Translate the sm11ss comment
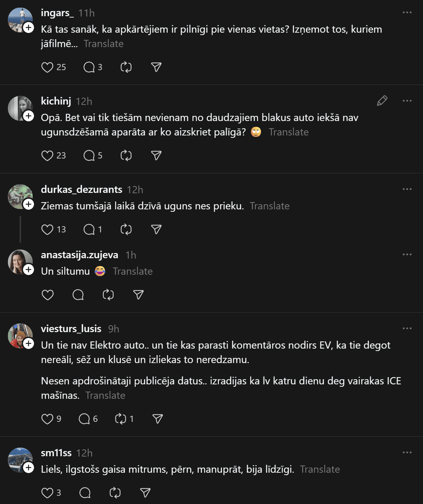Viewport: 423px width, 504px height. tap(320, 470)
